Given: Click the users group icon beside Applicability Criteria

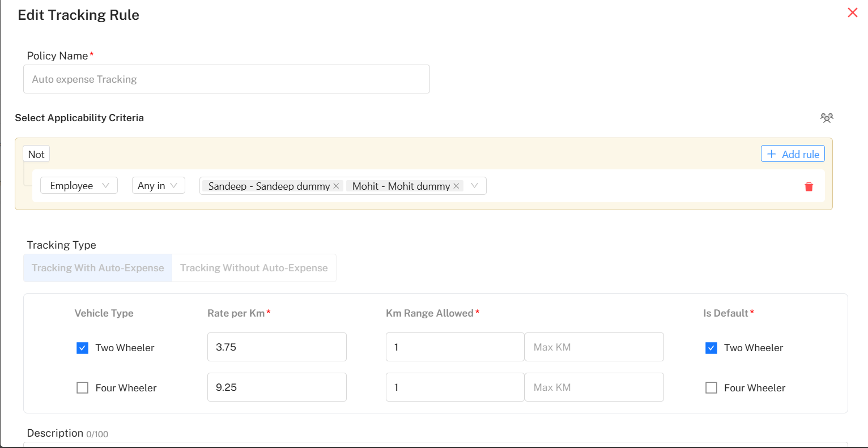Looking at the screenshot, I should pyautogui.click(x=827, y=118).
